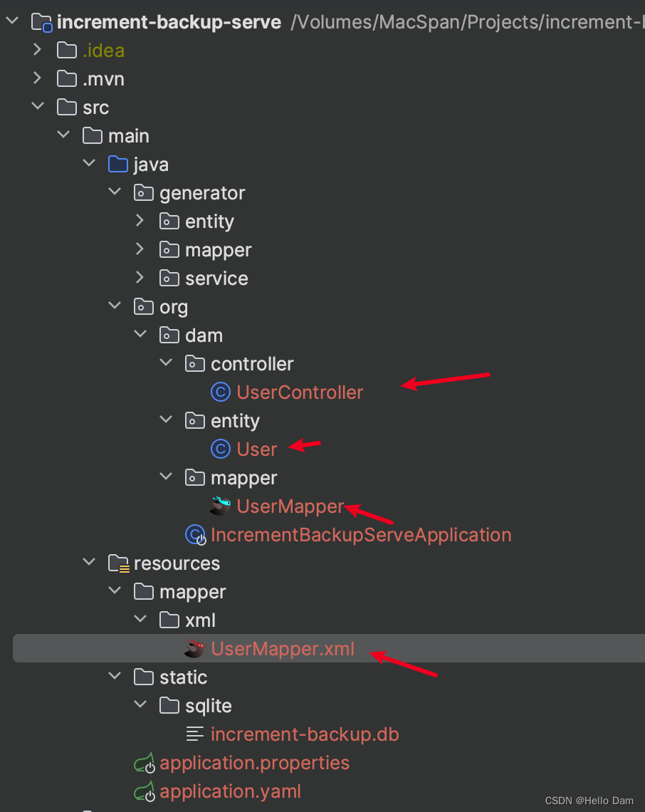The height and width of the screenshot is (812, 645).
Task: Click the application.properties Spring icon
Action: tap(145, 763)
